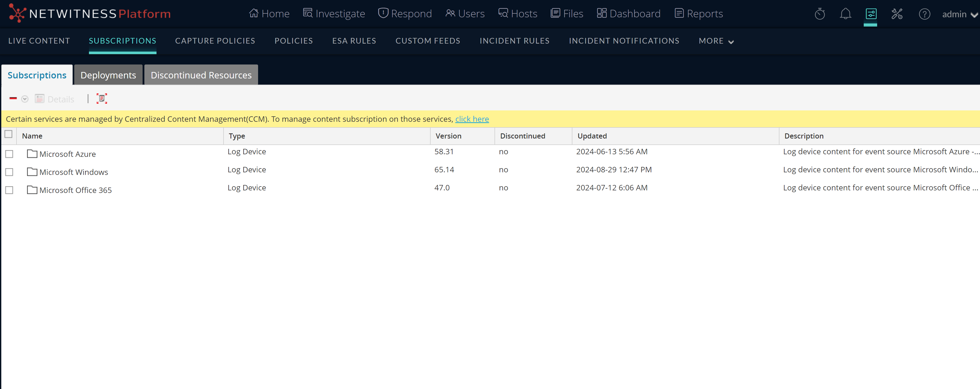Open the Admin tools wrench icon
This screenshot has height=389, width=980.
click(897, 14)
